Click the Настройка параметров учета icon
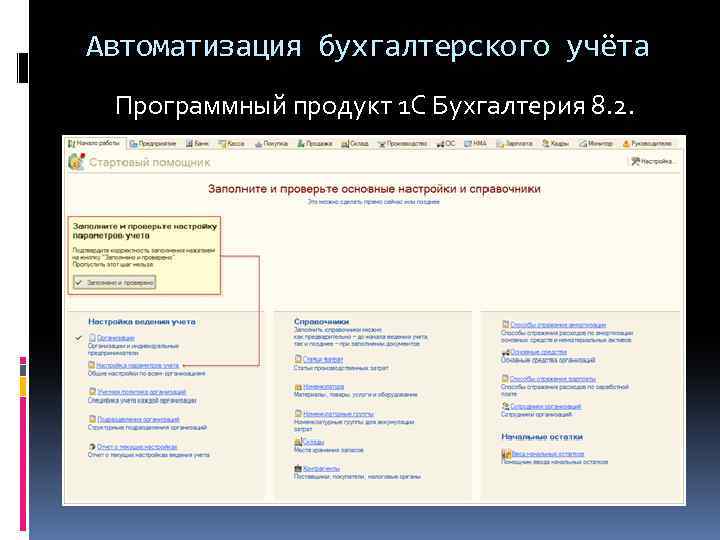The height and width of the screenshot is (540, 720). coord(91,365)
